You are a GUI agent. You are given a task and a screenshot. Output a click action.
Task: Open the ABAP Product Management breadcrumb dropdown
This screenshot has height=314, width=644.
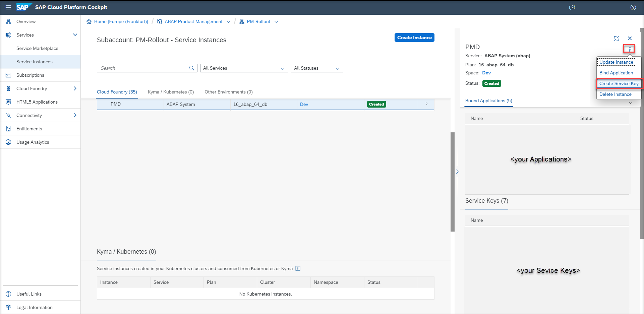pyautogui.click(x=228, y=22)
